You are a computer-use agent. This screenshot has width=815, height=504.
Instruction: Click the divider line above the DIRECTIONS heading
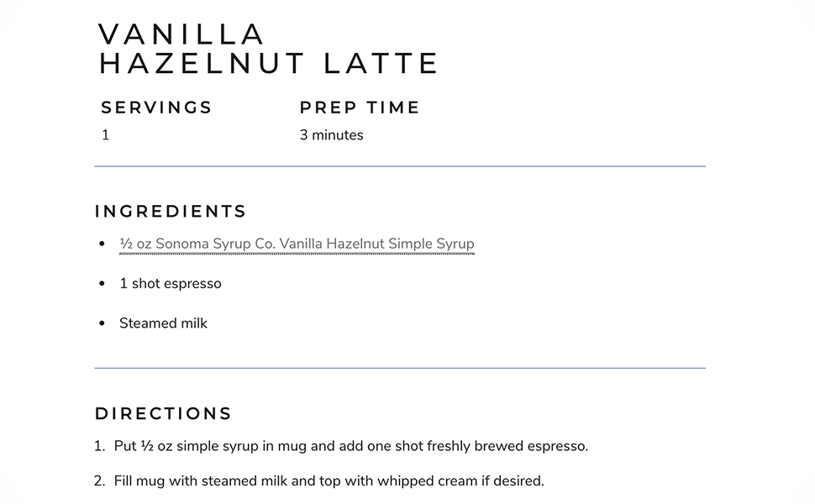[x=400, y=368]
